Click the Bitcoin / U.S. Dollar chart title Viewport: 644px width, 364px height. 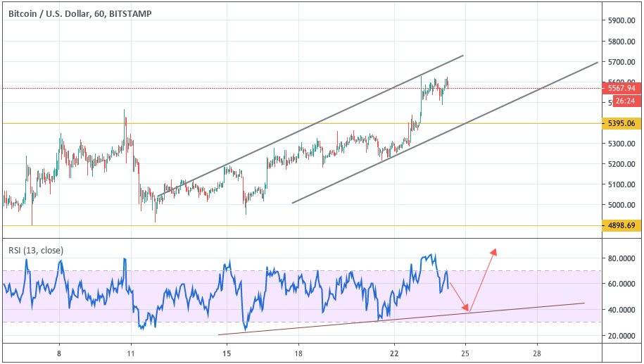80,13
